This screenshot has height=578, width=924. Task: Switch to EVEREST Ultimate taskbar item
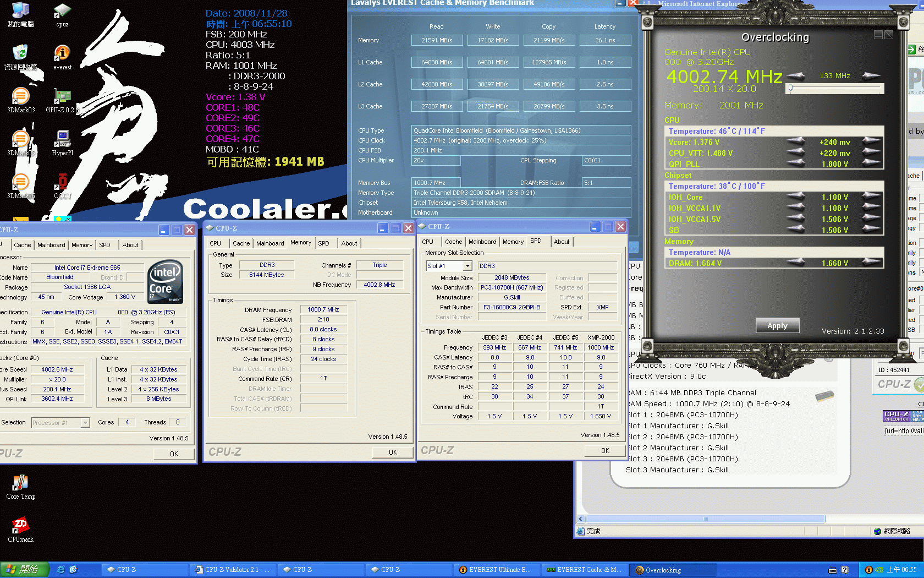tap(497, 570)
